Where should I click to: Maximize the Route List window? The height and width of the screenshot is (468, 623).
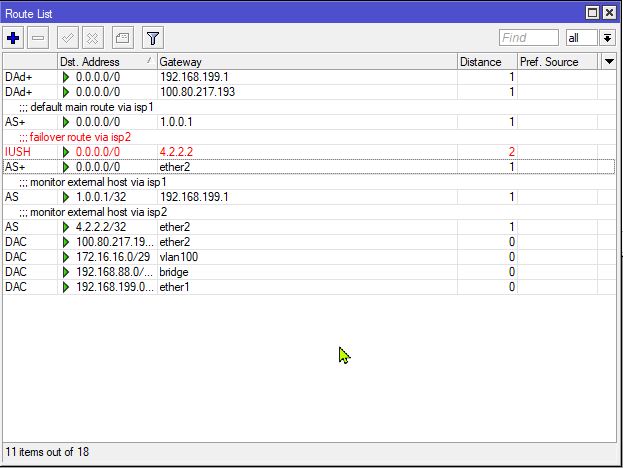[592, 13]
